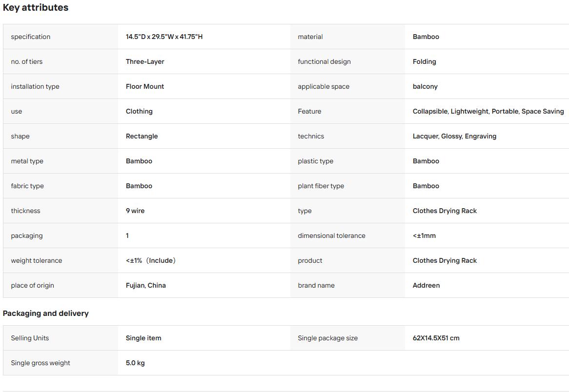
Task: Click the use value Clothing
Action: coord(139,111)
